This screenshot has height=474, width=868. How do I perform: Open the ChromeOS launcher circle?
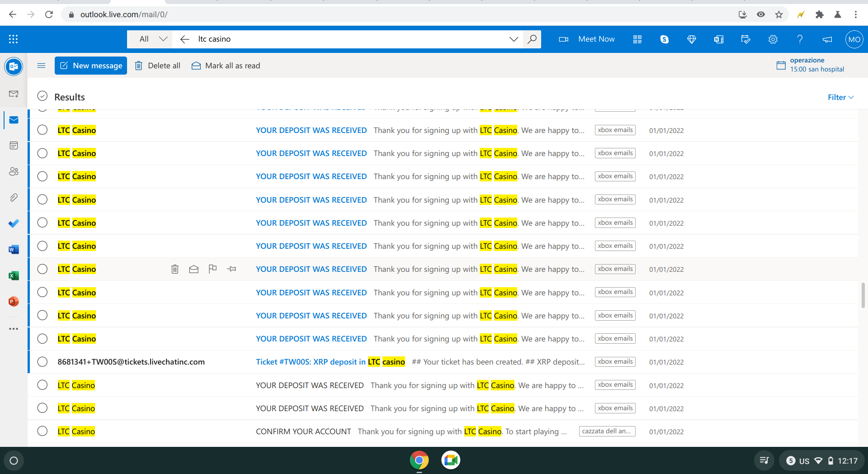pyautogui.click(x=14, y=460)
